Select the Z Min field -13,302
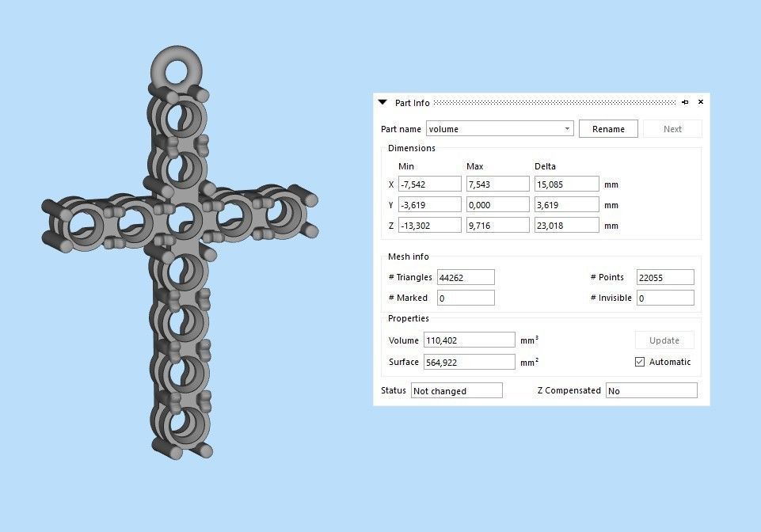Image resolution: width=761 pixels, height=532 pixels. click(x=429, y=225)
